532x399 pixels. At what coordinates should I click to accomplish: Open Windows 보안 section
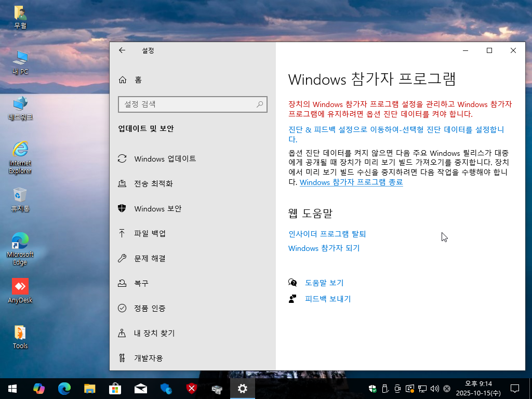click(x=192, y=209)
